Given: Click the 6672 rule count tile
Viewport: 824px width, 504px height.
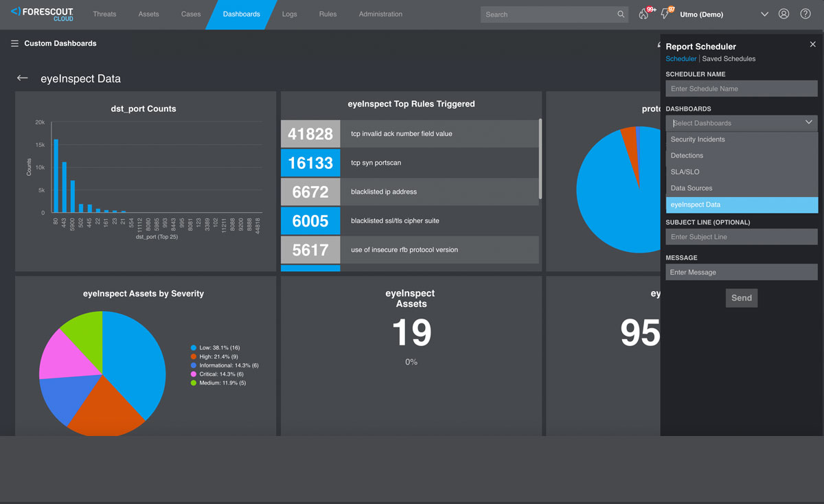Looking at the screenshot, I should pyautogui.click(x=310, y=192).
